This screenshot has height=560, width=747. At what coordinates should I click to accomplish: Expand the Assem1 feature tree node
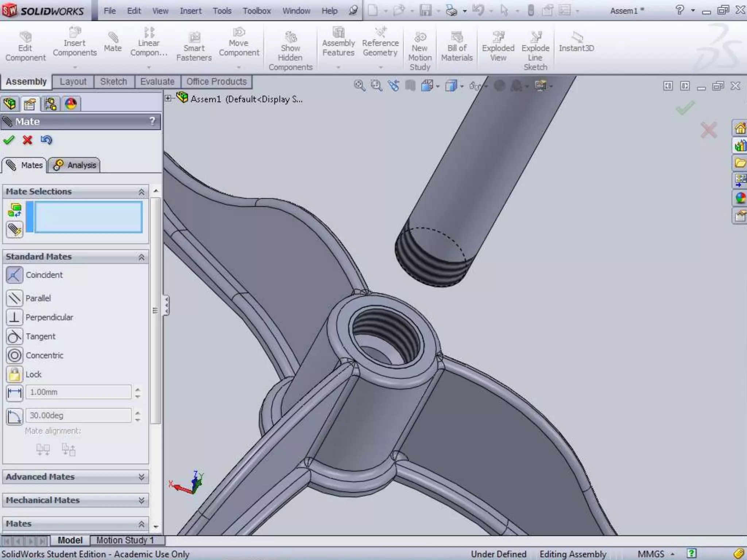click(168, 98)
